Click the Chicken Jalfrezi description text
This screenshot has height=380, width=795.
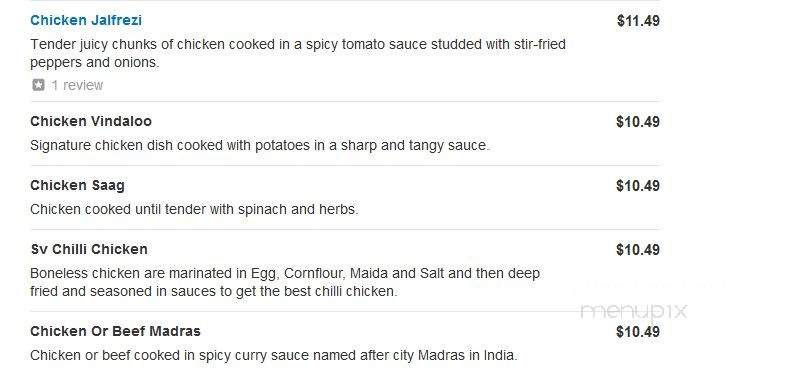click(298, 53)
